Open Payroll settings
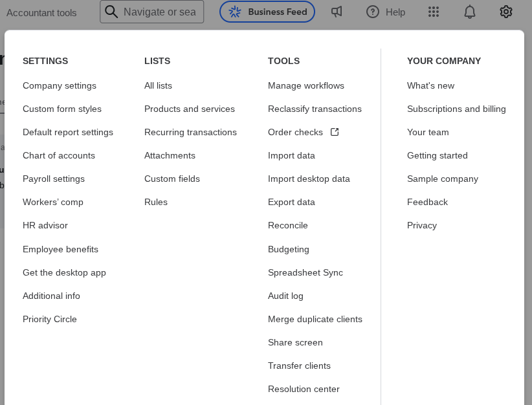Viewport: 532px width, 405px height. [x=53, y=179]
